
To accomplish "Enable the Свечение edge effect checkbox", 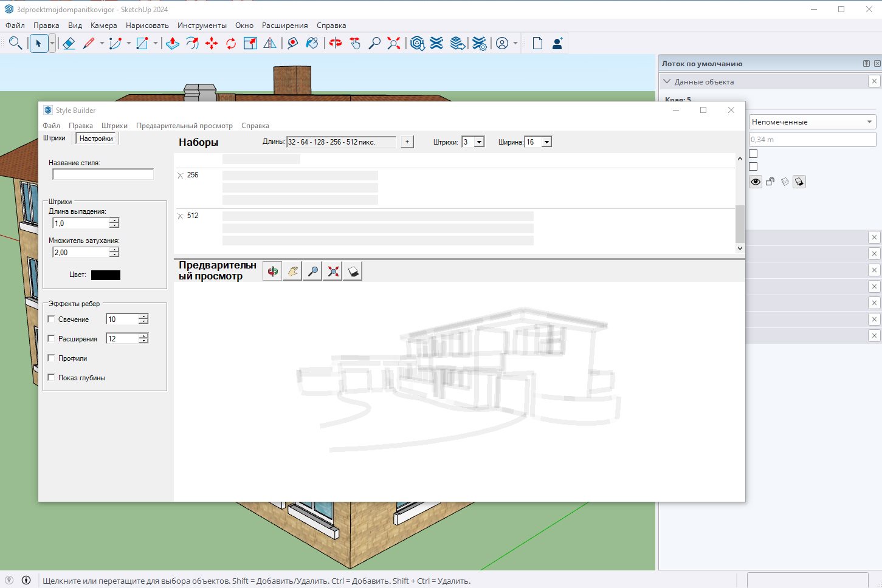I will pyautogui.click(x=51, y=319).
